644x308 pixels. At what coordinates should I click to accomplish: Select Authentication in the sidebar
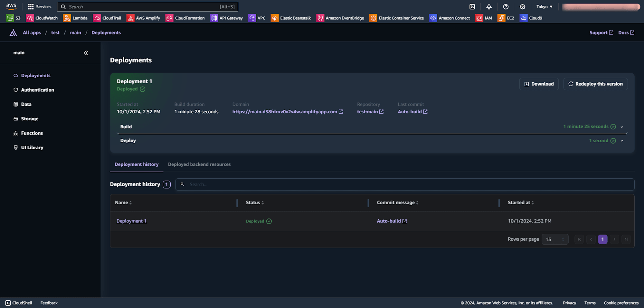pyautogui.click(x=34, y=90)
